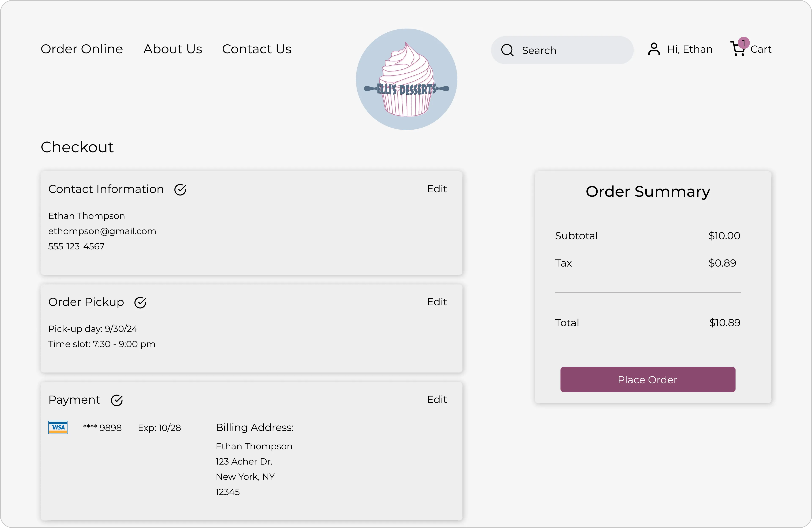Click the Time slot: 7:30 - 9:00 pm line

pyautogui.click(x=102, y=344)
